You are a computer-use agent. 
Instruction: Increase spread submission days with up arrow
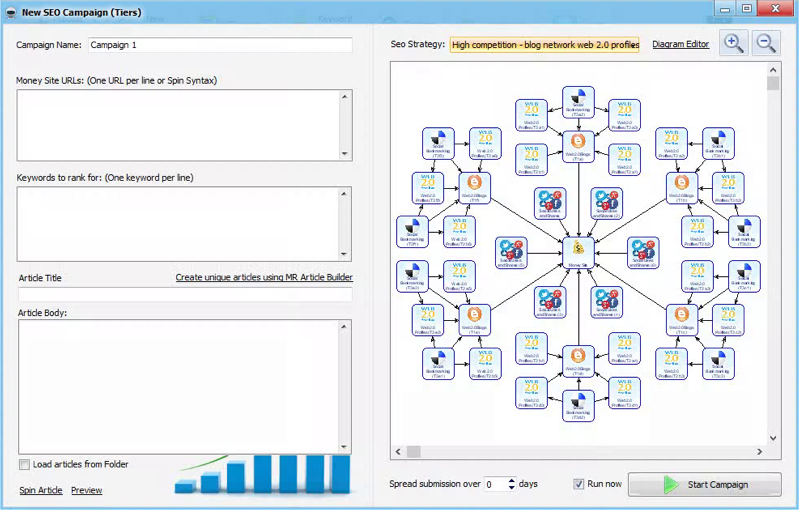pyautogui.click(x=512, y=480)
